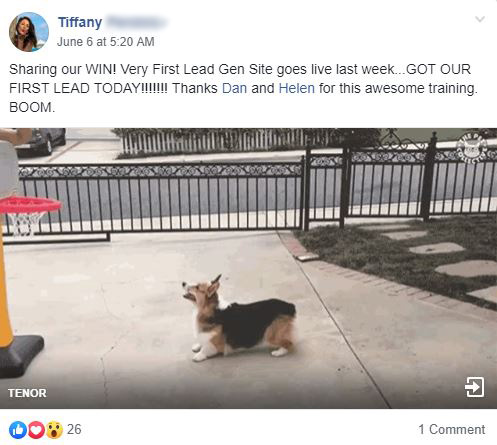
Task: Click The Pet Collective watermark logo
Action: [472, 147]
